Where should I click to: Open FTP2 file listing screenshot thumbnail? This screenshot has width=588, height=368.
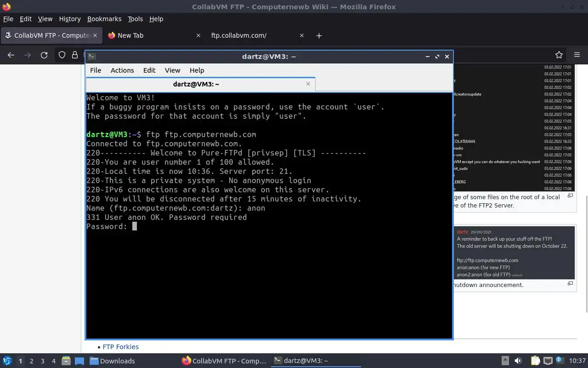point(514,127)
